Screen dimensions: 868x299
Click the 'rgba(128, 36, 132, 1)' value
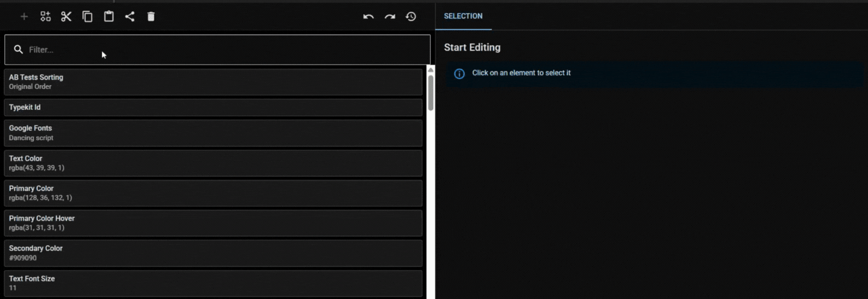coord(40,198)
